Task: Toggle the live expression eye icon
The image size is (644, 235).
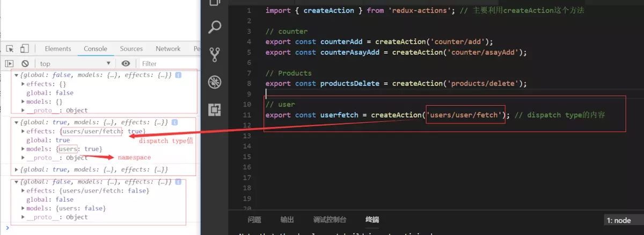Action: [x=126, y=63]
